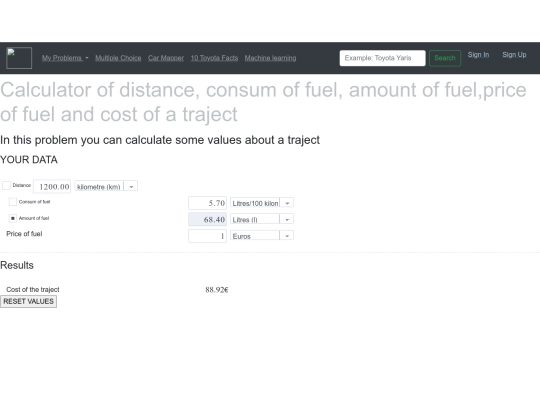This screenshot has width=540, height=405.
Task: Expand the Litres (l) unit dropdown
Action: [x=262, y=219]
